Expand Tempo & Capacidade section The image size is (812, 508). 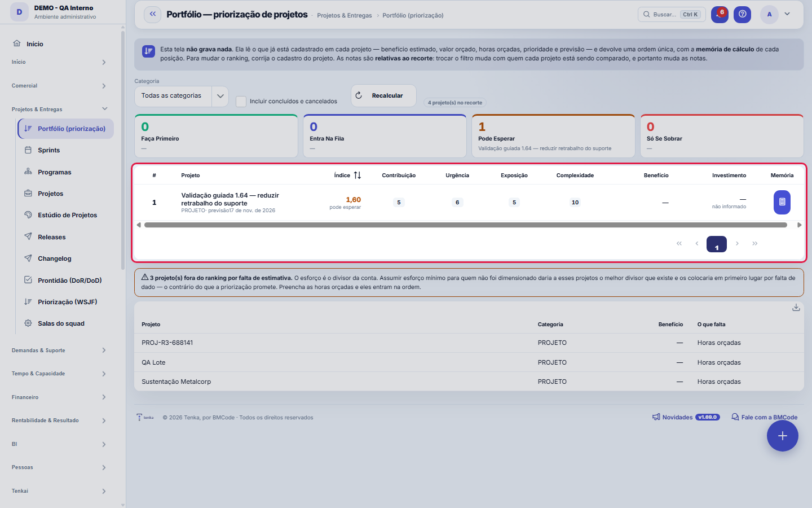[x=60, y=374]
